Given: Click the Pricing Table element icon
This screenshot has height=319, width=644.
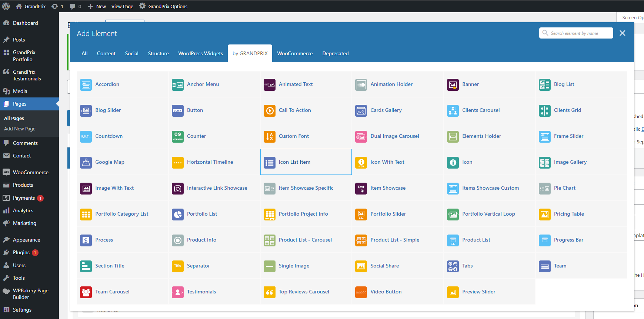Looking at the screenshot, I should pyautogui.click(x=545, y=215).
